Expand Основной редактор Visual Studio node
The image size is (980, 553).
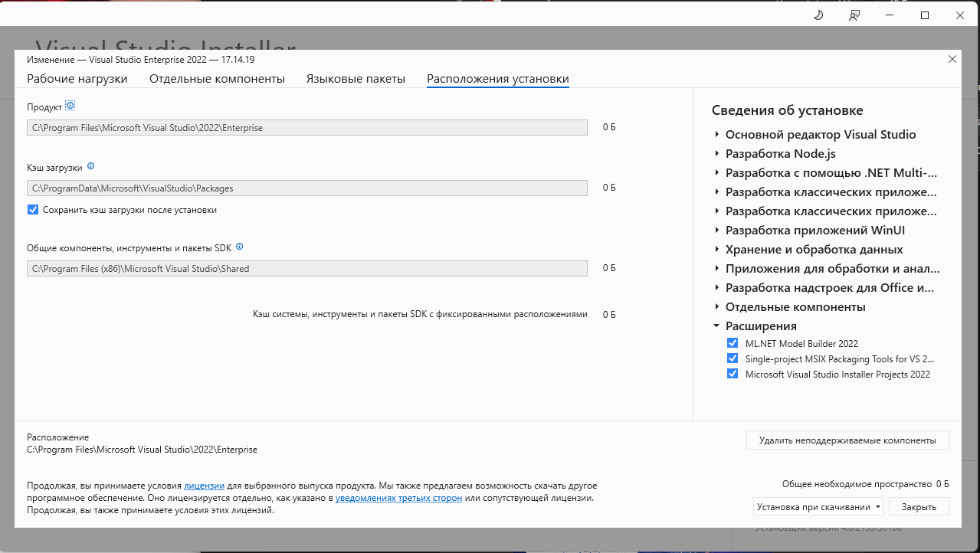coord(717,135)
